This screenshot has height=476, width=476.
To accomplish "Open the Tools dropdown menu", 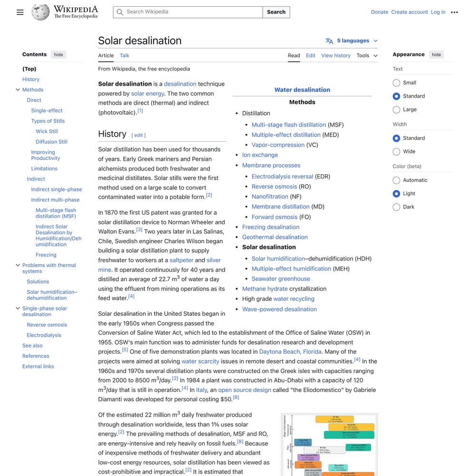I will tap(367, 56).
